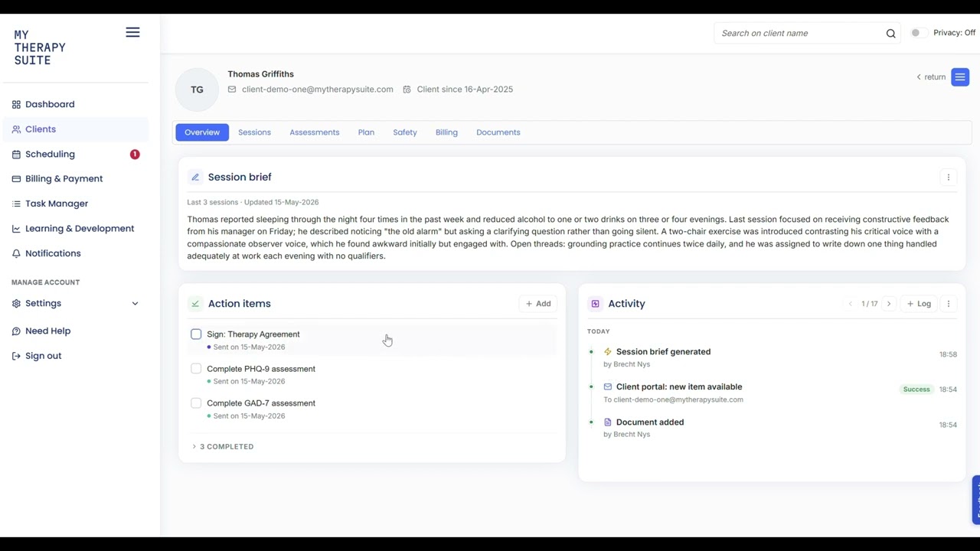Check Complete PHQ-9 assessment checkbox
Viewport: 980px width, 551px height.
(196, 369)
